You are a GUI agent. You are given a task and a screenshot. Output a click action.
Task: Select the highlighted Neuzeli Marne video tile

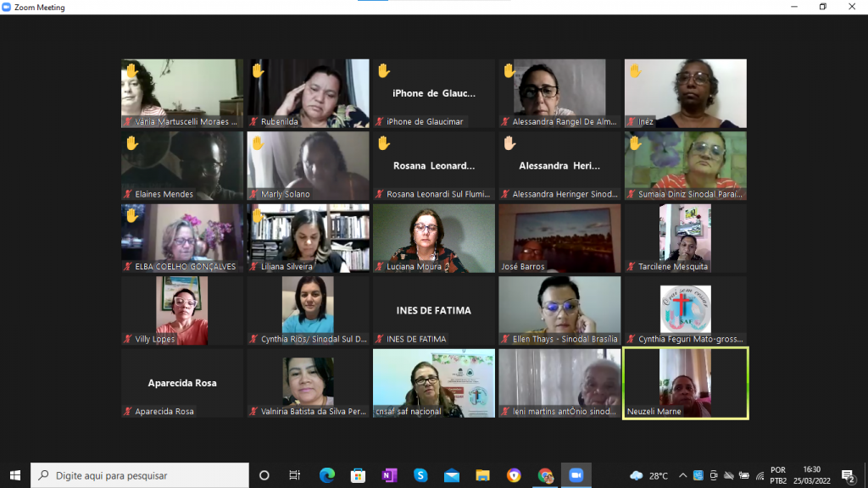(685, 381)
